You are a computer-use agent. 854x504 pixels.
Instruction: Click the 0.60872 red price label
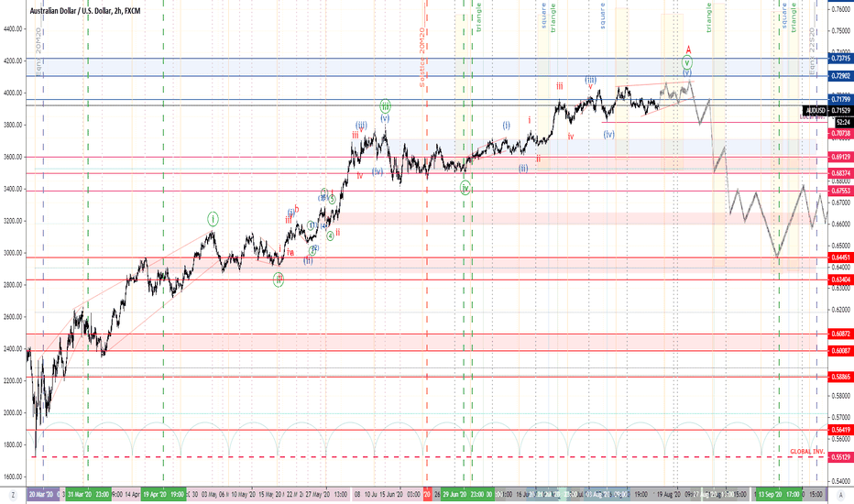click(840, 334)
